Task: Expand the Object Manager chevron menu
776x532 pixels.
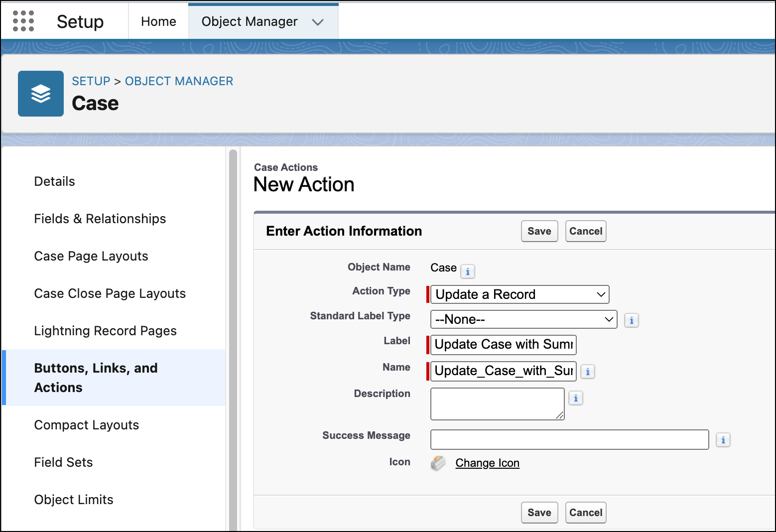Action: coord(319,21)
